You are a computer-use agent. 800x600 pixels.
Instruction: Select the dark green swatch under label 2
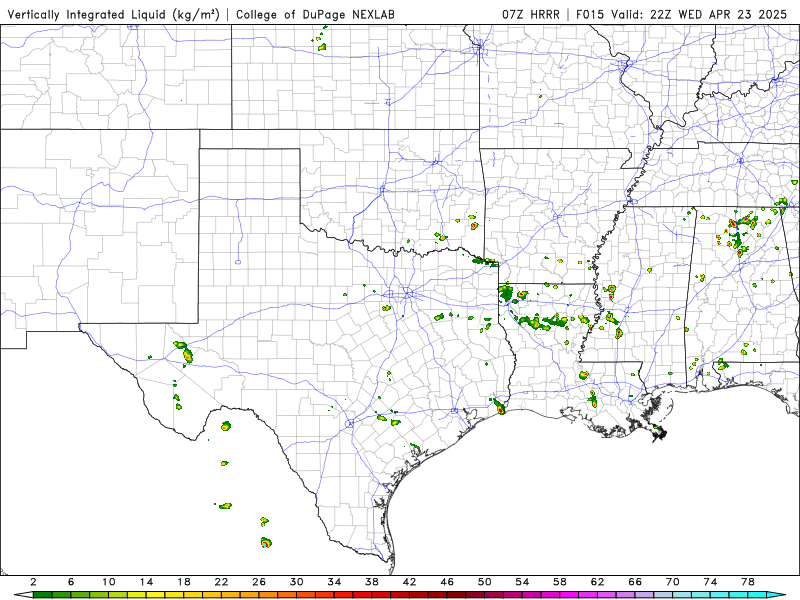tap(42, 595)
